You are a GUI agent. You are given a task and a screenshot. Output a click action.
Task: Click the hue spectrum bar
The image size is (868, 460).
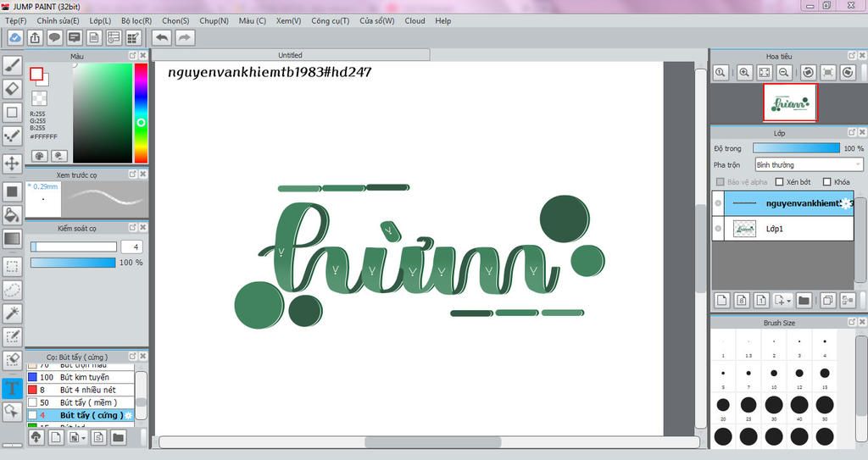142,113
